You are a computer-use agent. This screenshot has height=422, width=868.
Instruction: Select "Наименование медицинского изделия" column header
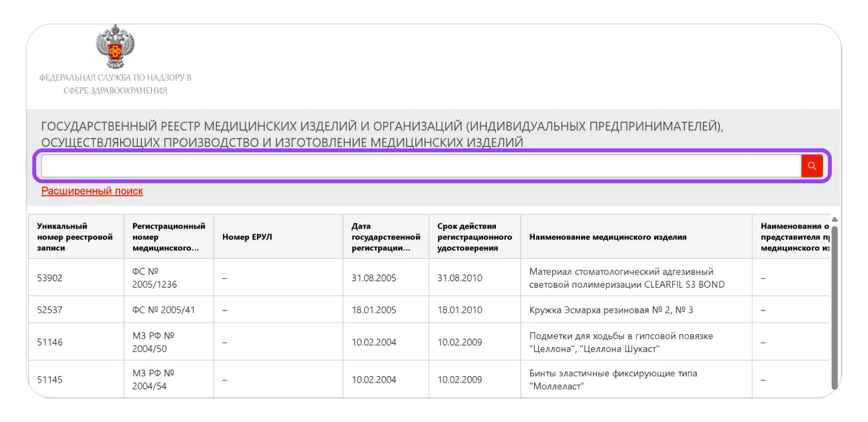(x=608, y=237)
